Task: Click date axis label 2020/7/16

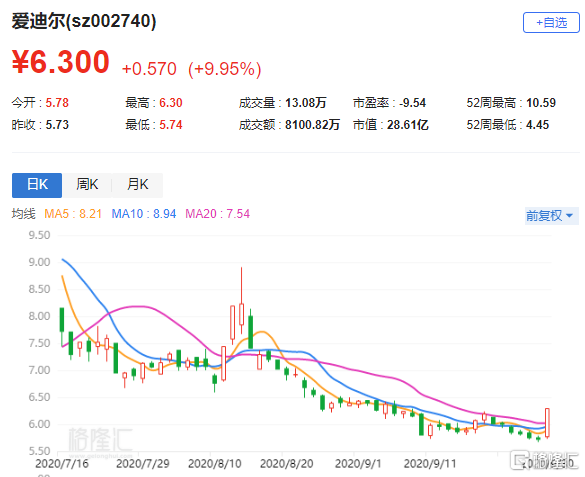Action: pos(62,464)
